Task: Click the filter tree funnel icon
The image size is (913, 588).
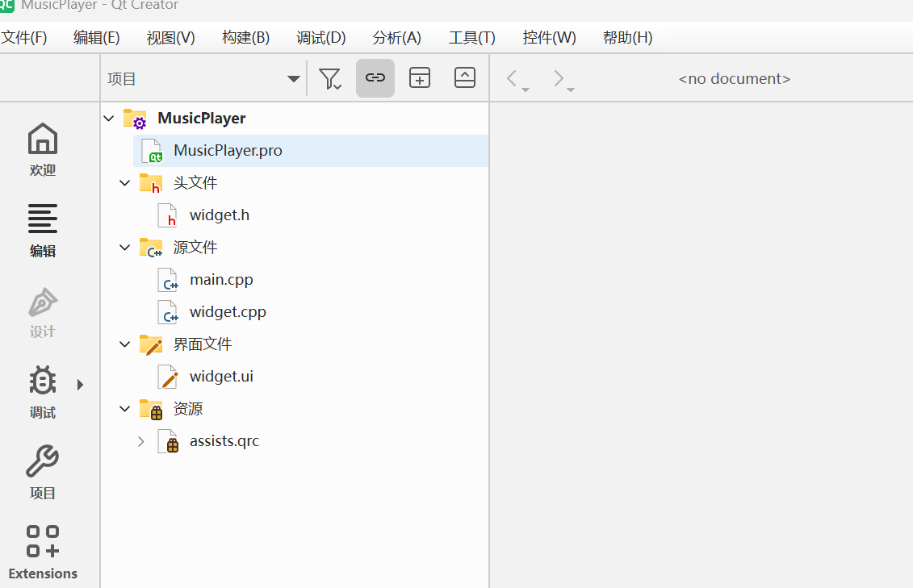Action: pos(329,78)
